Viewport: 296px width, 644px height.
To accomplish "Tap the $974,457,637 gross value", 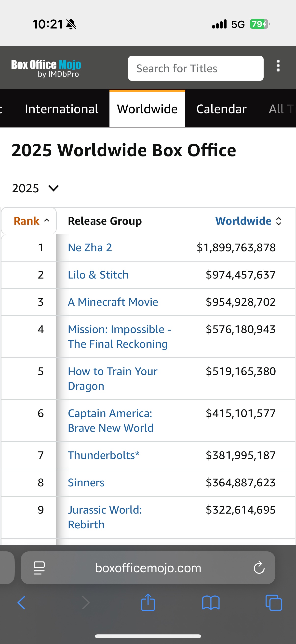I will 241,275.
